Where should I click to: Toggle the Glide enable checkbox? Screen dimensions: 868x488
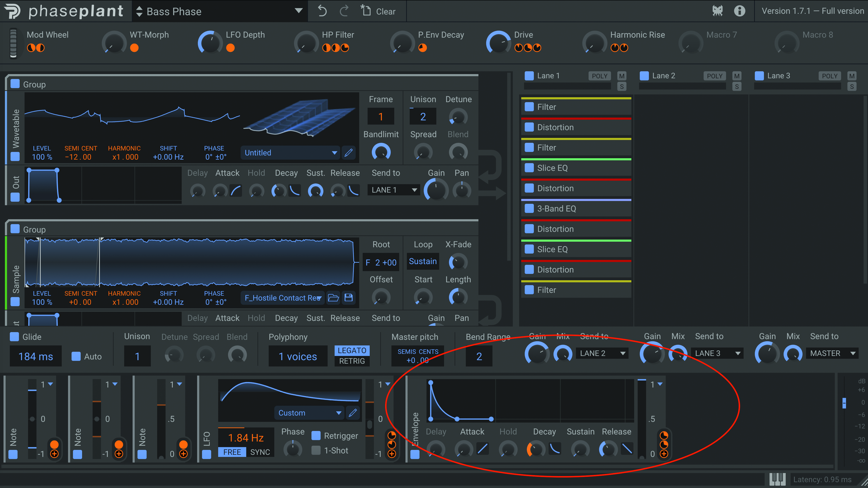click(x=14, y=337)
